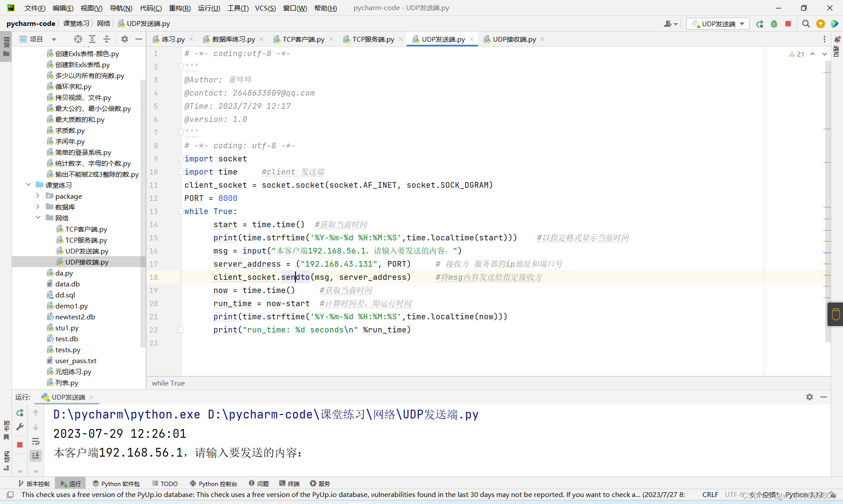
Task: Stop execution with the red square icon
Action: click(x=788, y=24)
